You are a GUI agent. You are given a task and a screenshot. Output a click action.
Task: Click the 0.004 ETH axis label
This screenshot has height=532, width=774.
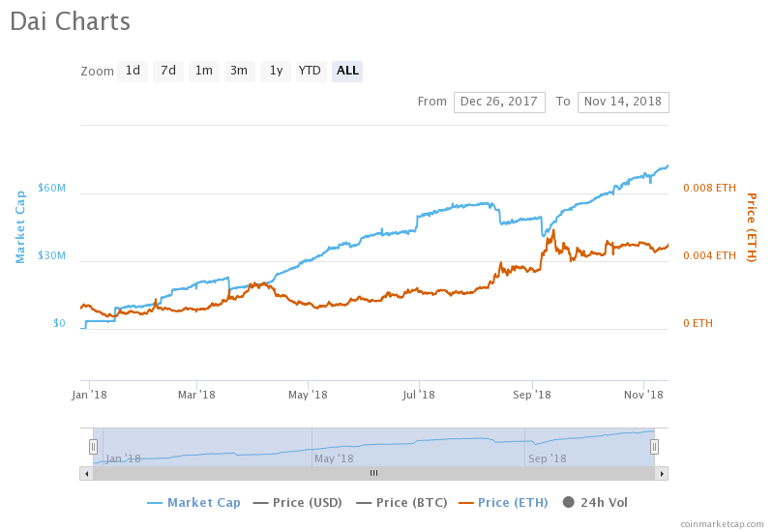point(709,255)
